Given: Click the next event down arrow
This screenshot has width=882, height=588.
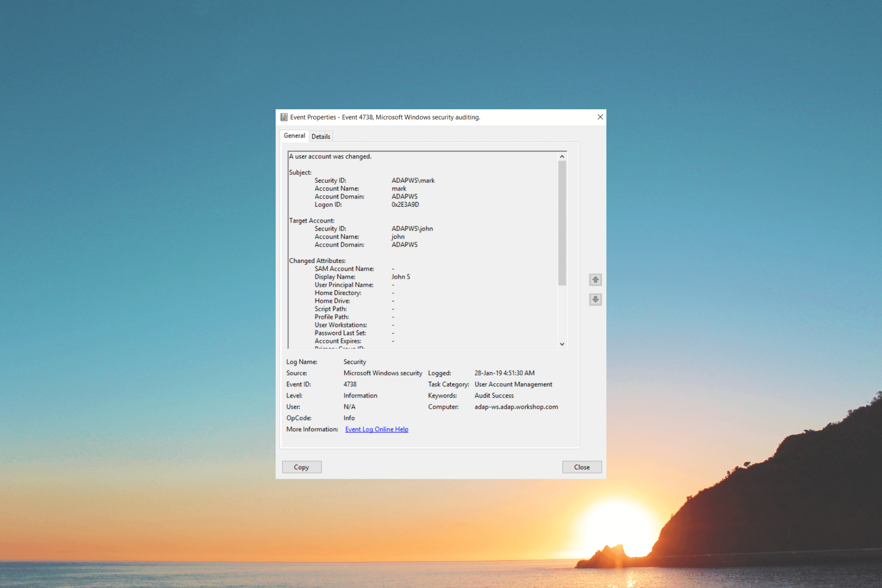Looking at the screenshot, I should (595, 300).
